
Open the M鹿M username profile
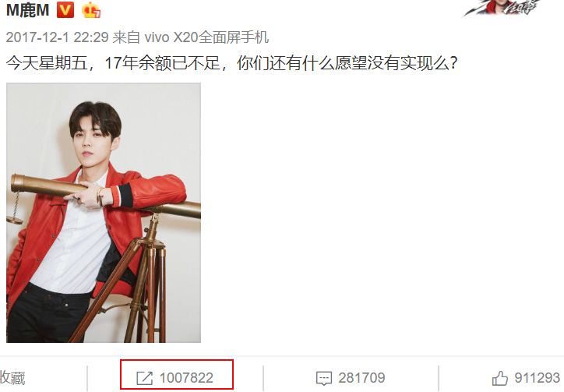tap(28, 10)
